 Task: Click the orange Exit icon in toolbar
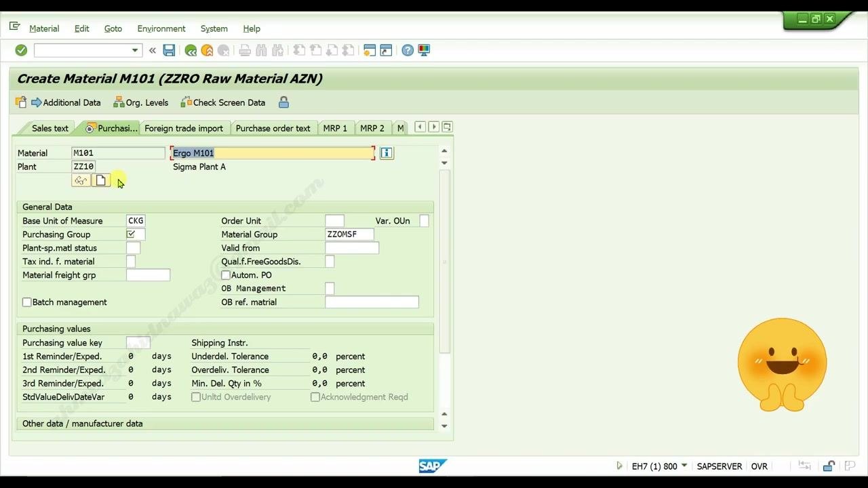(207, 50)
